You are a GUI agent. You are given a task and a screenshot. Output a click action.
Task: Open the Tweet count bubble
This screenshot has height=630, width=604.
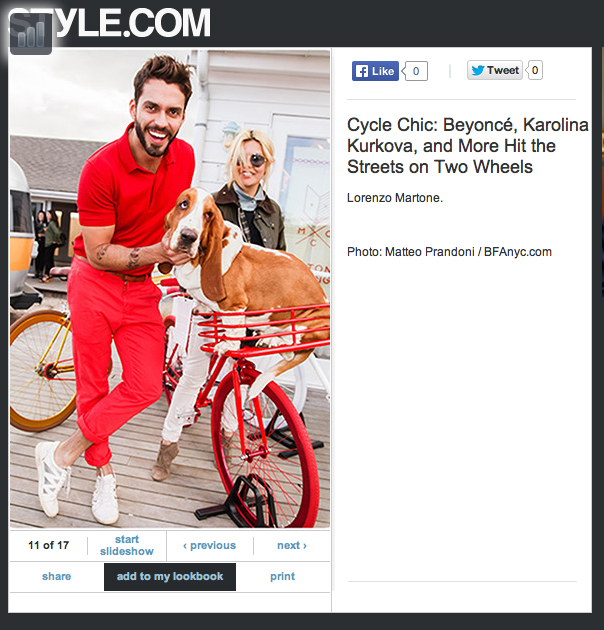click(534, 70)
